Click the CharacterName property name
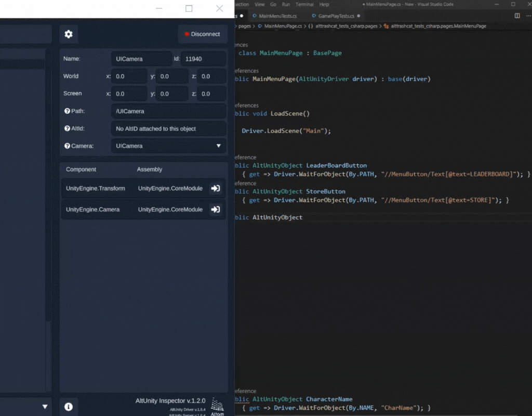 click(329, 399)
